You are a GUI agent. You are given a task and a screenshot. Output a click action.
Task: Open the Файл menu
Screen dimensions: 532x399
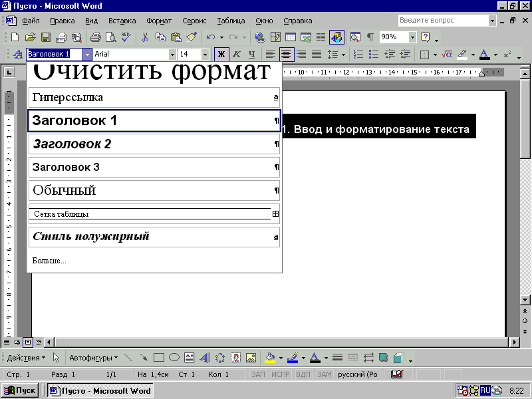point(31,21)
